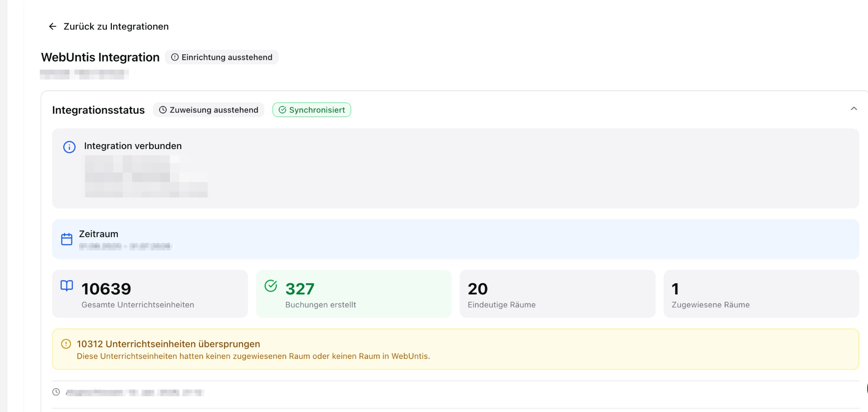Click the calendar icon next to Zeitraum
This screenshot has width=868, height=412.
pos(66,239)
